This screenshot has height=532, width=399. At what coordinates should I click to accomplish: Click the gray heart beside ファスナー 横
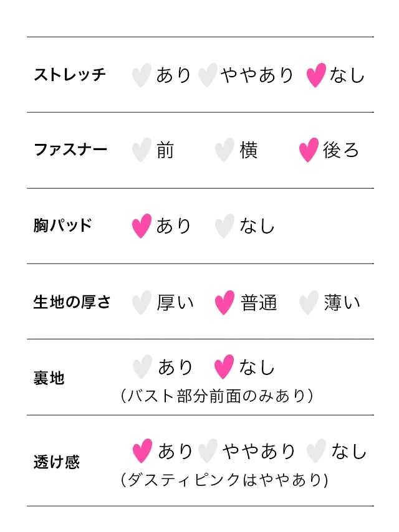point(224,150)
